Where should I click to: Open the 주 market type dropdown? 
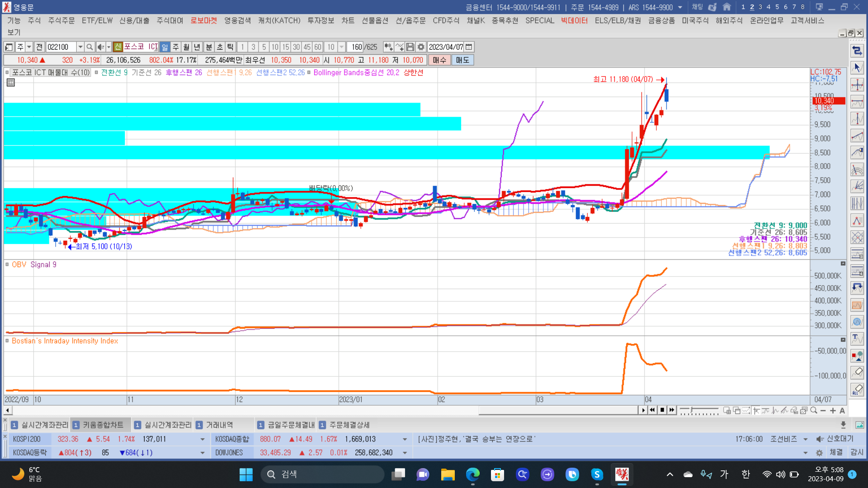point(29,47)
